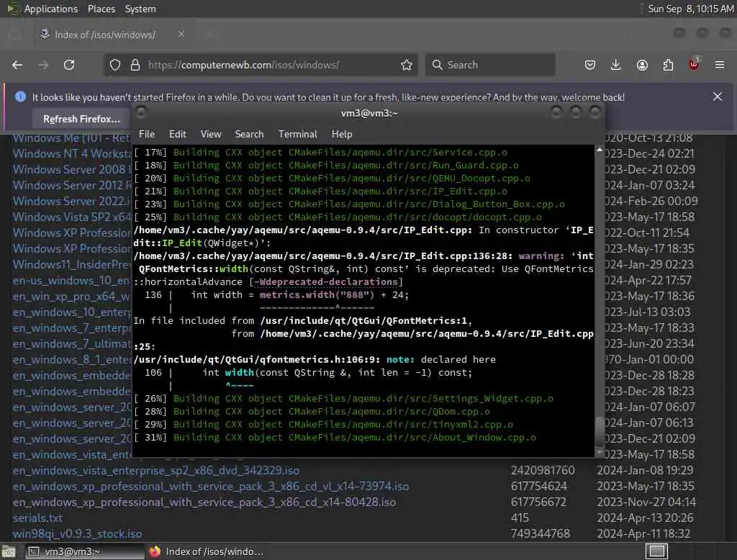Open Firefox downloads panel

(x=616, y=65)
